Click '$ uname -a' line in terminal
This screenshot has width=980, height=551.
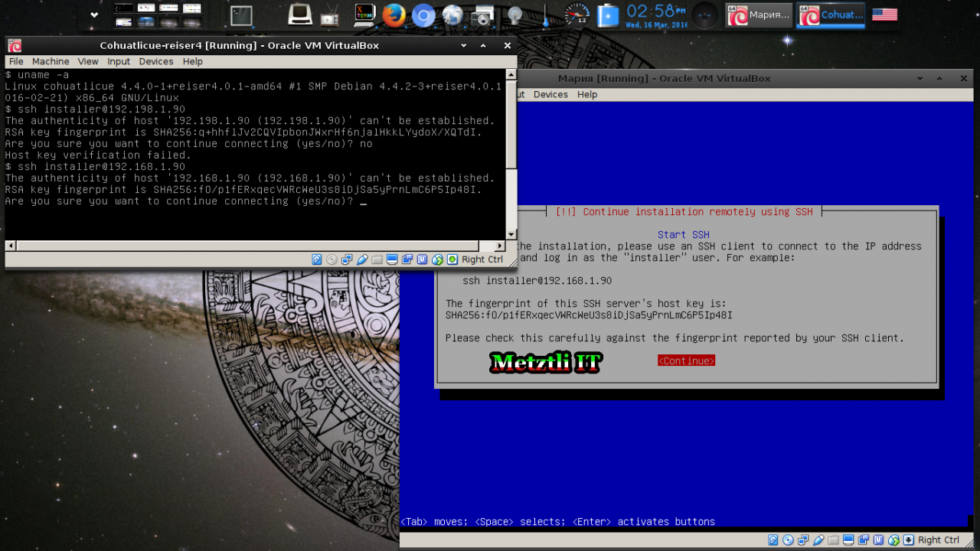click(37, 75)
